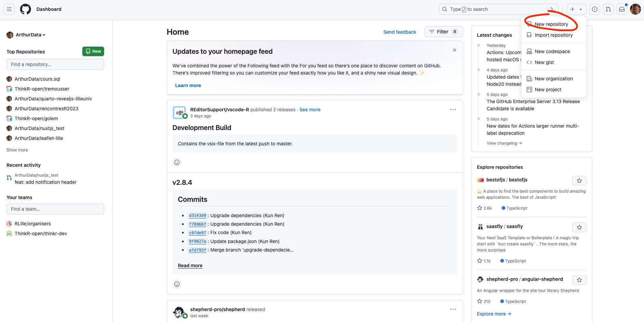This screenshot has height=322, width=644.
Task: Click Send feedback link
Action: 400,32
